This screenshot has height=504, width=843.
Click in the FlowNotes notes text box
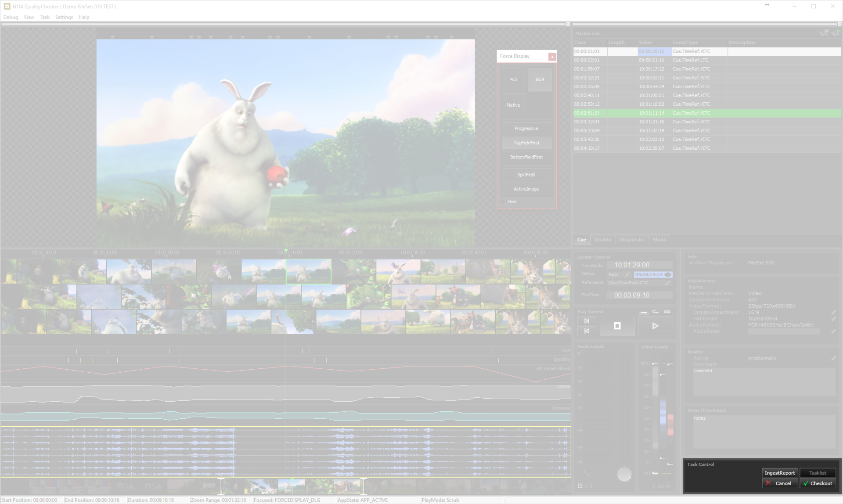(764, 431)
